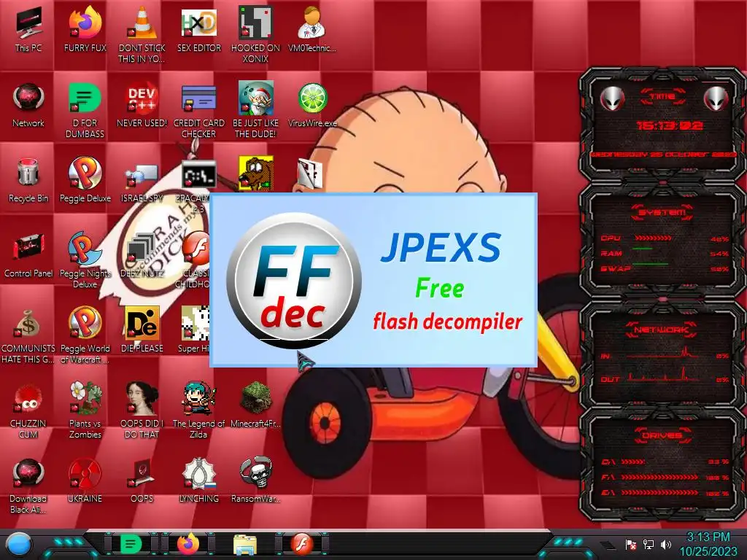This screenshot has height=560, width=747.
Task: Open the taskbar clock showing 3:13 PM
Action: tap(708, 544)
